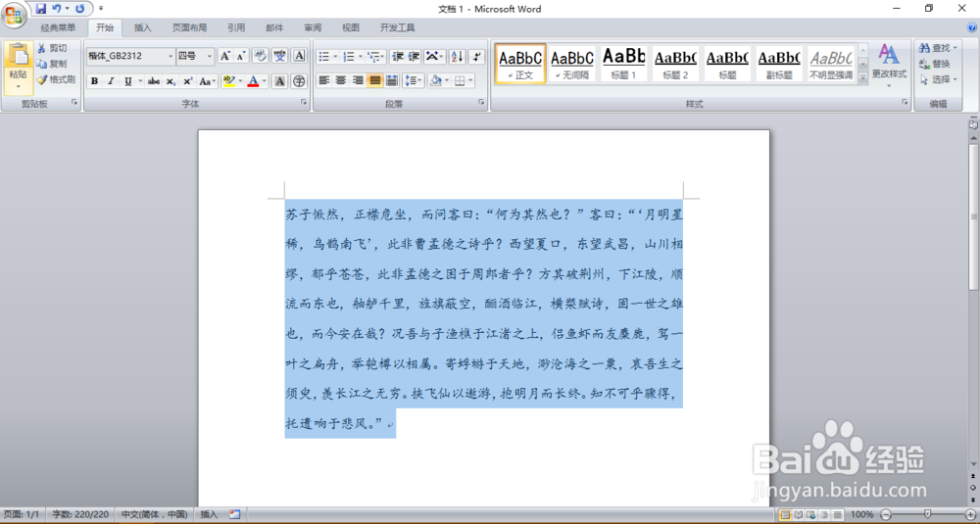Sort text with the A-Z sort icon
This screenshot has height=524, width=980.
[457, 57]
